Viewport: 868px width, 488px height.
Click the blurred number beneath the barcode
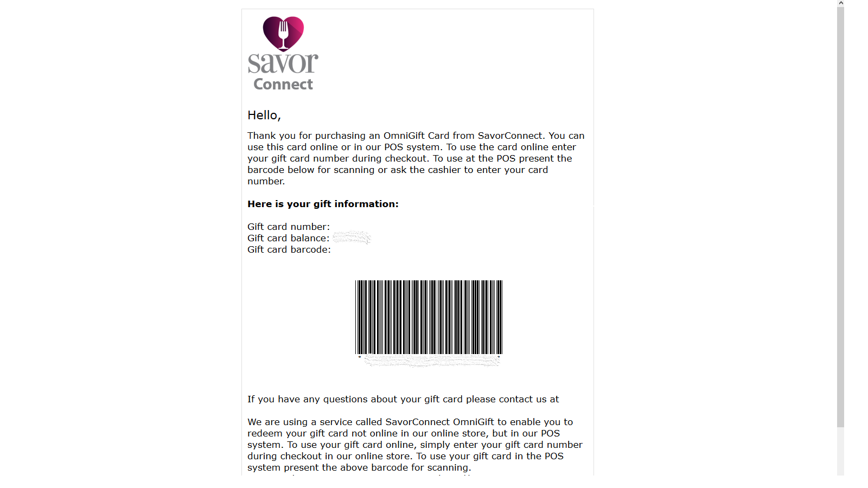click(x=431, y=361)
